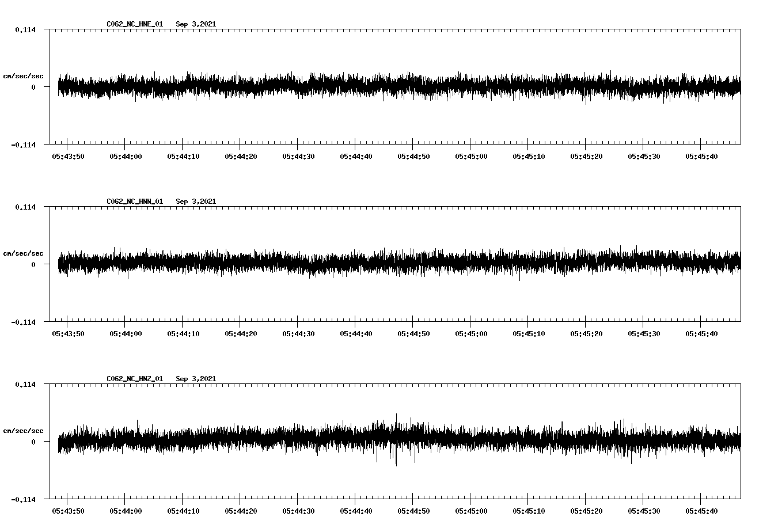782x532 pixels.
Task: Click the 0.114 upper limit on HNN axis
Action: click(x=25, y=207)
